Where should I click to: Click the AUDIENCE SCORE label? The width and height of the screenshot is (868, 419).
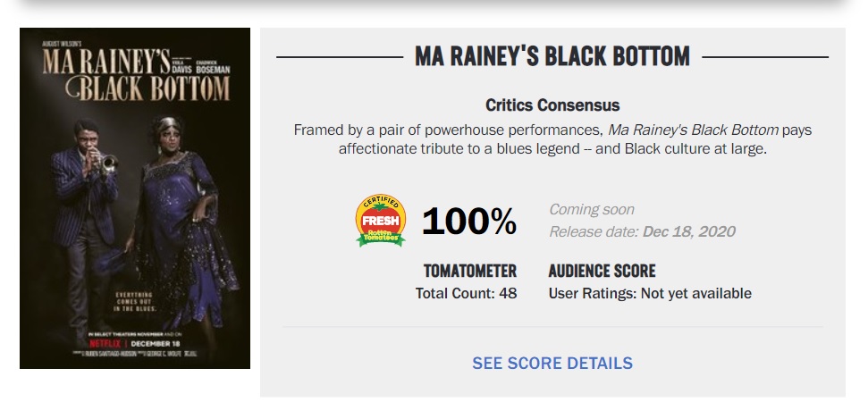602,271
